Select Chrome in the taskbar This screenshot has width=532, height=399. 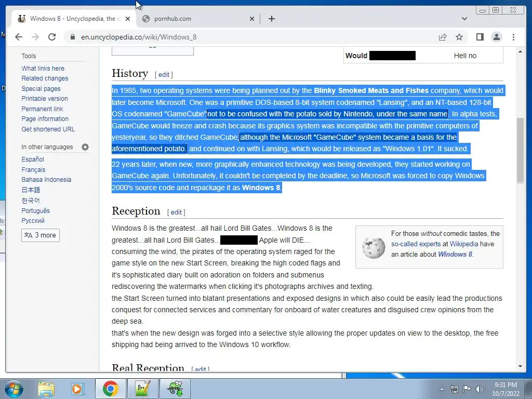coord(110,389)
